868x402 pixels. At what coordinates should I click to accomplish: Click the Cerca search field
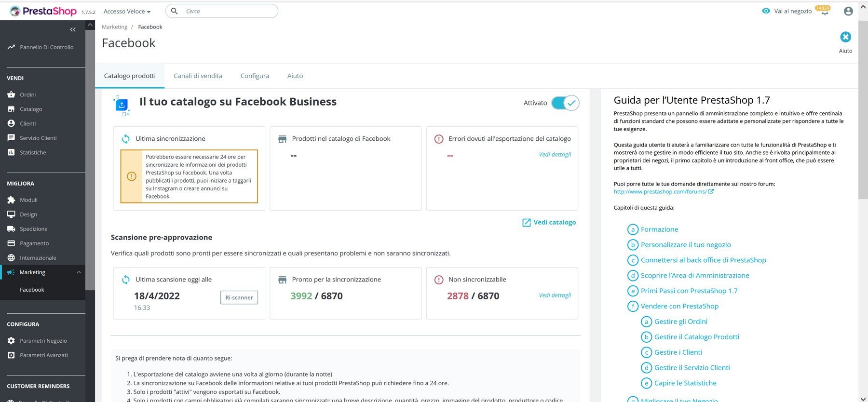coord(227,11)
